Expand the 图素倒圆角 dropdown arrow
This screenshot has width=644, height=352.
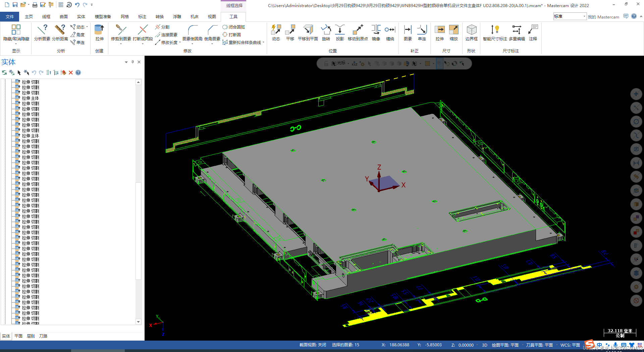click(x=193, y=44)
